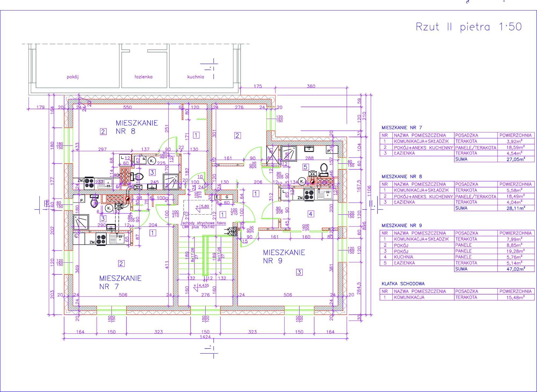Select the "15,48m²" area cell
The image size is (537, 392).
(x=516, y=297)
